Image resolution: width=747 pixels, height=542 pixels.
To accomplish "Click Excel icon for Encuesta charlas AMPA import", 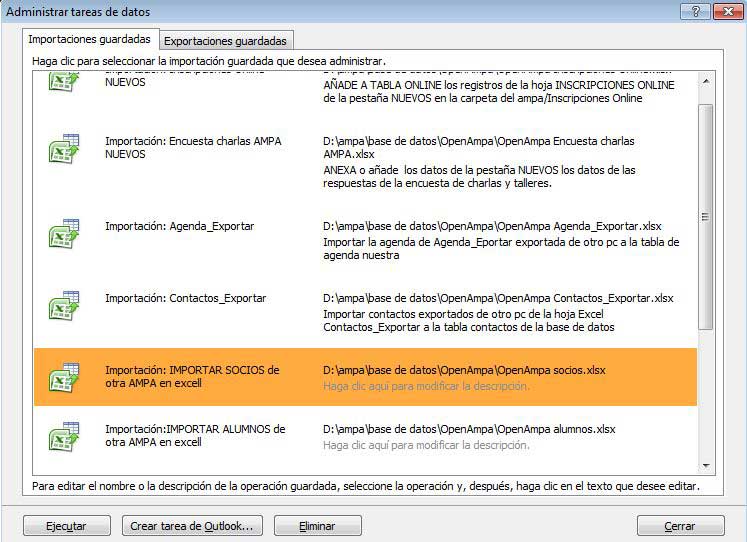I will pos(64,148).
